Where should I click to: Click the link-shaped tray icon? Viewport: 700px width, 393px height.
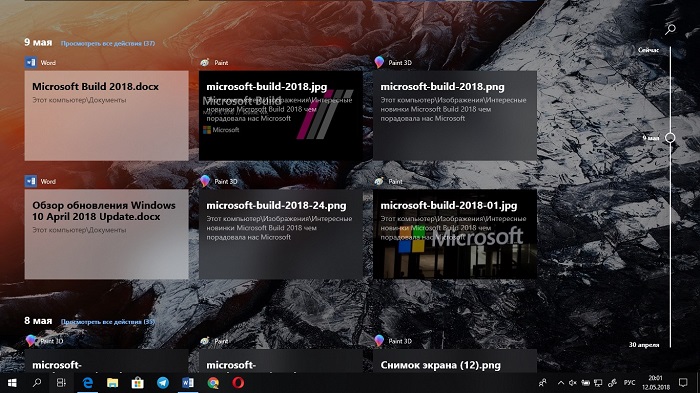click(612, 383)
